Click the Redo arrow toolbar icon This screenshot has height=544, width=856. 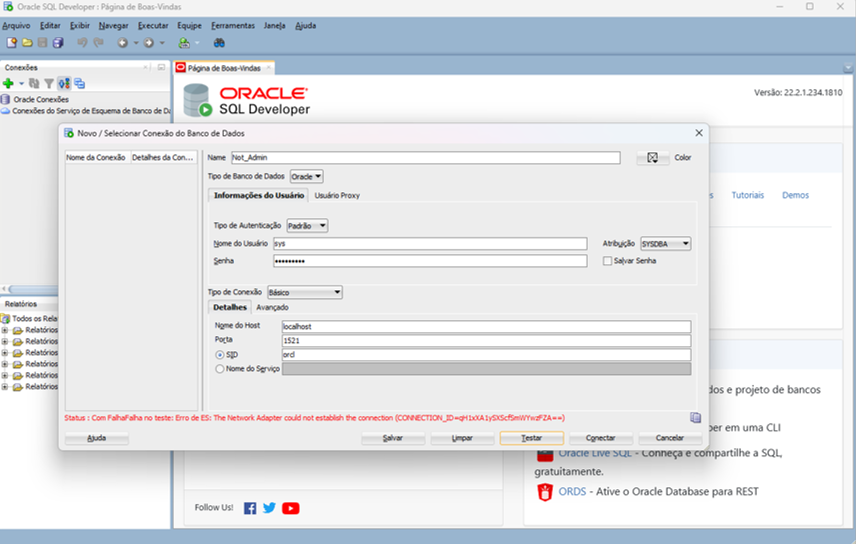[x=98, y=43]
